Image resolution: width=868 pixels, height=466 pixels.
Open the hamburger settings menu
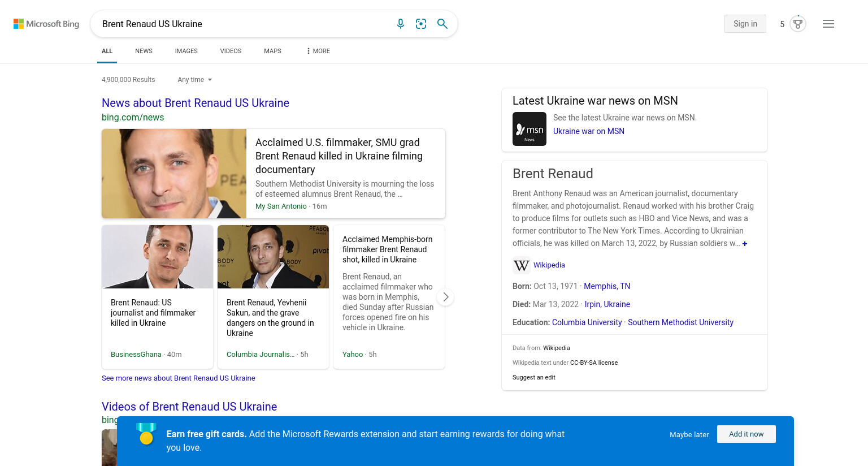click(828, 24)
